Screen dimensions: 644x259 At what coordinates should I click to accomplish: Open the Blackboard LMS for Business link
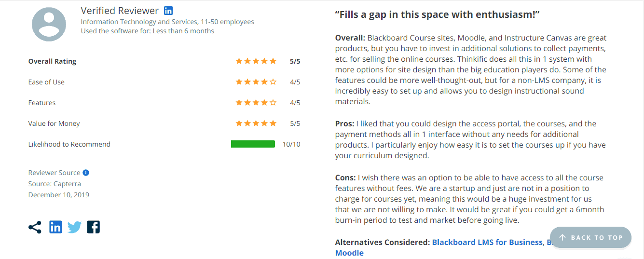487,242
